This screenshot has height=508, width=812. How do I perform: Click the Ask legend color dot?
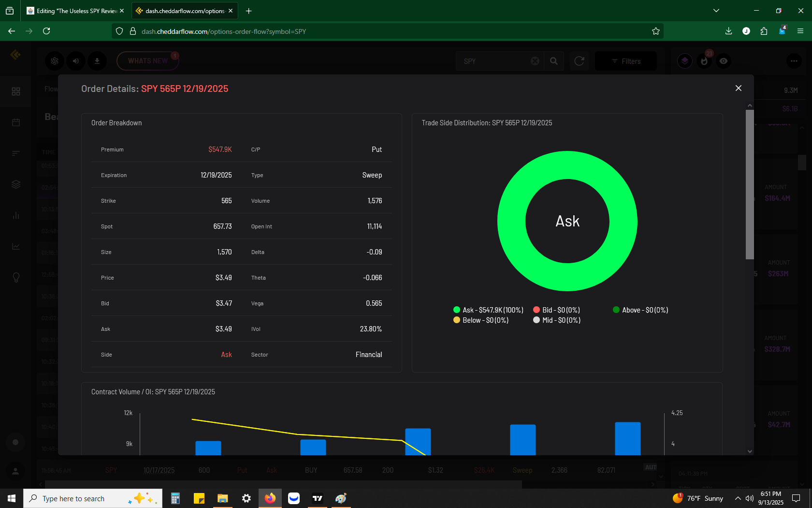click(x=457, y=310)
